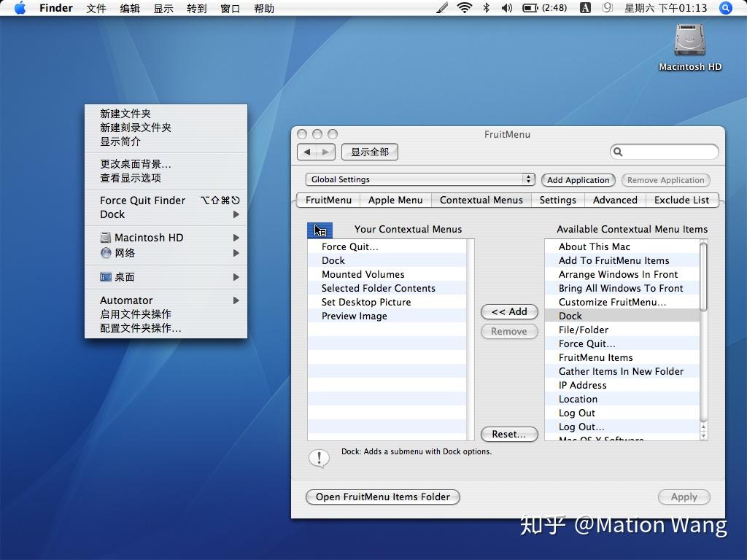Click the 桌面 icon in context menu

106,276
